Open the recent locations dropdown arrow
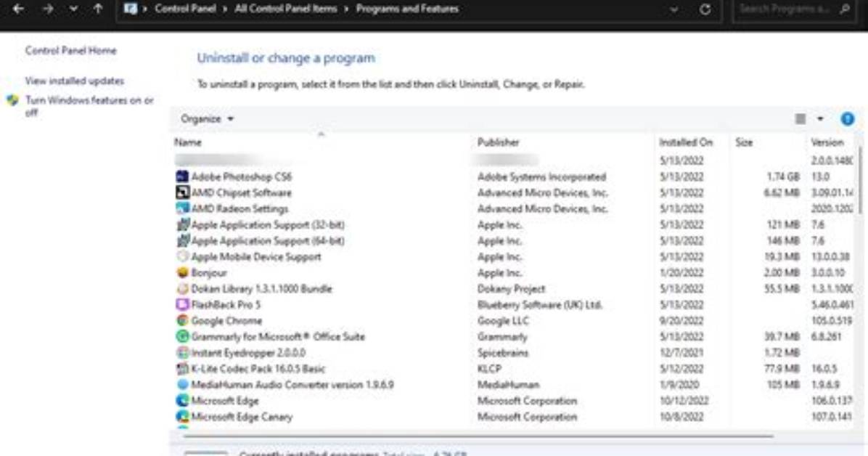The width and height of the screenshot is (868, 456). 73,9
